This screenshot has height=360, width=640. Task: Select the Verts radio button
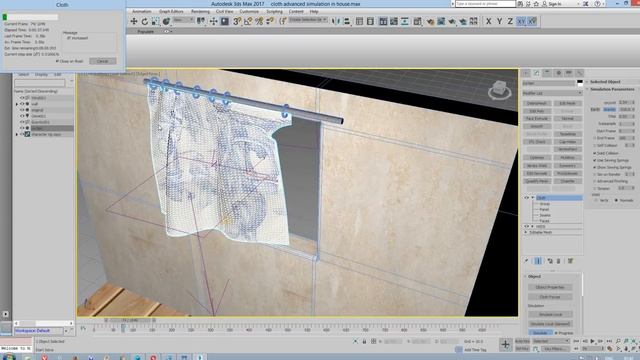tap(596, 200)
